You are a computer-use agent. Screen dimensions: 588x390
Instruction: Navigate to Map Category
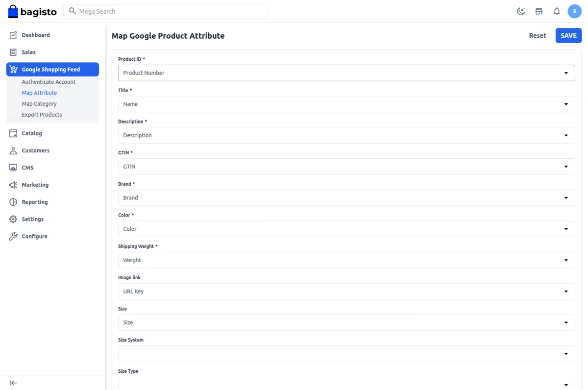tap(39, 103)
